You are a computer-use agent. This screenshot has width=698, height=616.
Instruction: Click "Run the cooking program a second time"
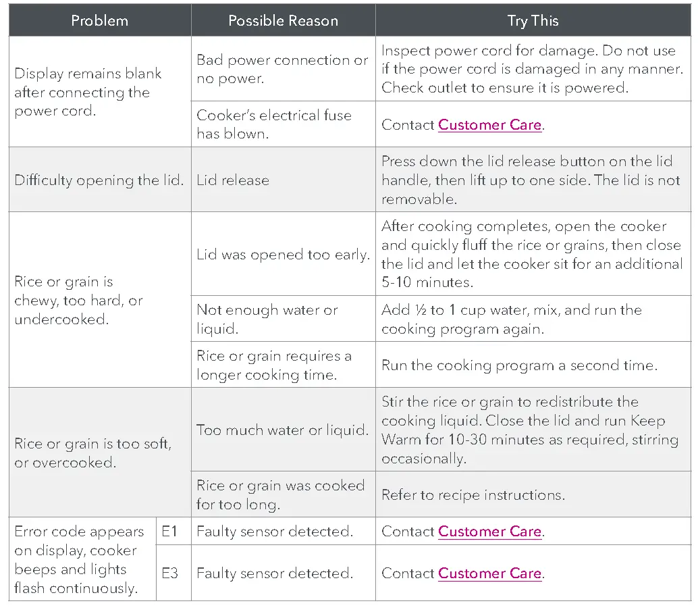tap(518, 365)
